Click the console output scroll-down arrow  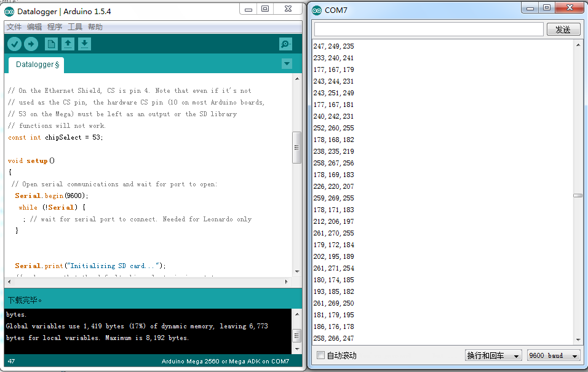[297, 349]
